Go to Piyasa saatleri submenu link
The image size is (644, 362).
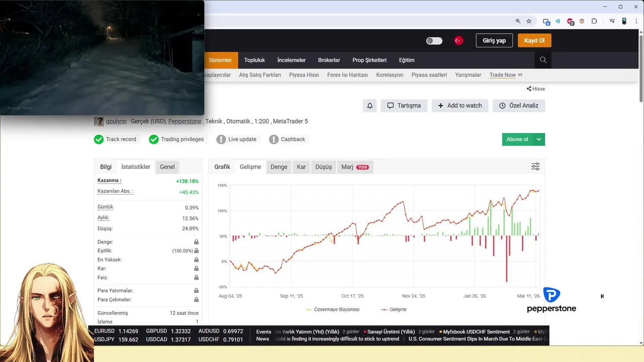(x=429, y=75)
